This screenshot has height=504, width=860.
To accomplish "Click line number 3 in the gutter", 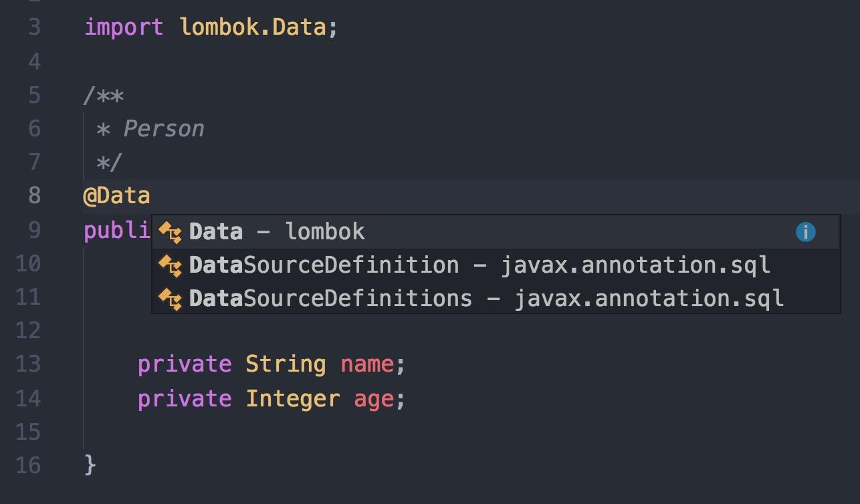I will pos(28,27).
